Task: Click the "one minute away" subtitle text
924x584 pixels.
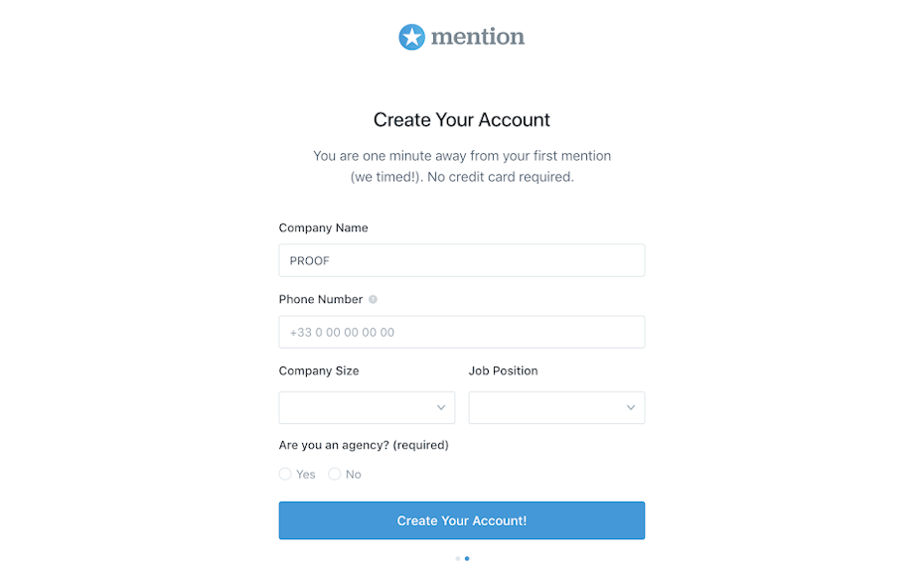Action: (461, 156)
